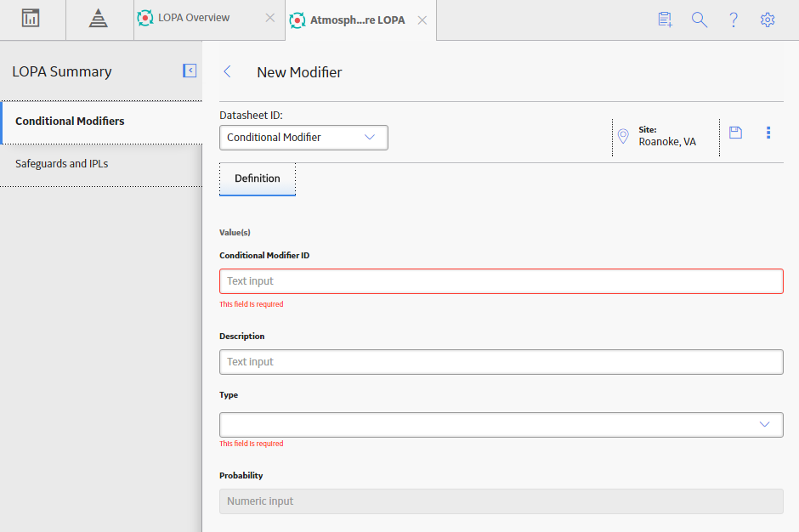
Task: Click the site location pin icon
Action: [x=623, y=136]
